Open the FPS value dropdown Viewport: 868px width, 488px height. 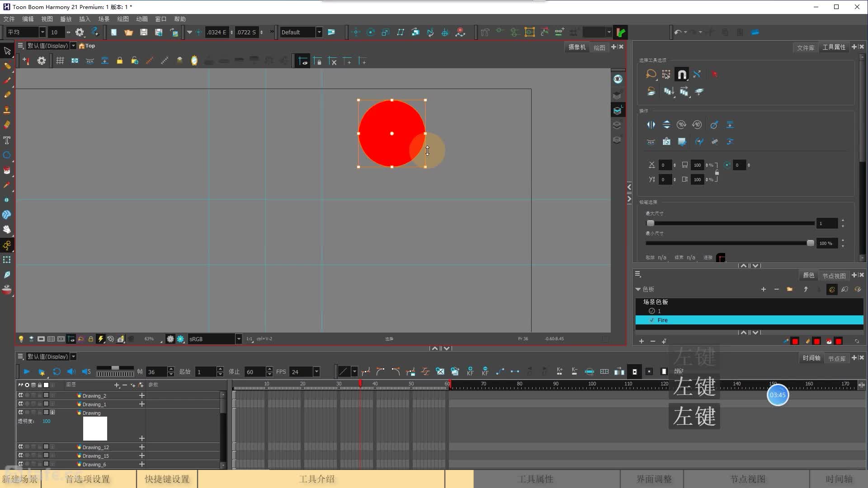tap(316, 372)
